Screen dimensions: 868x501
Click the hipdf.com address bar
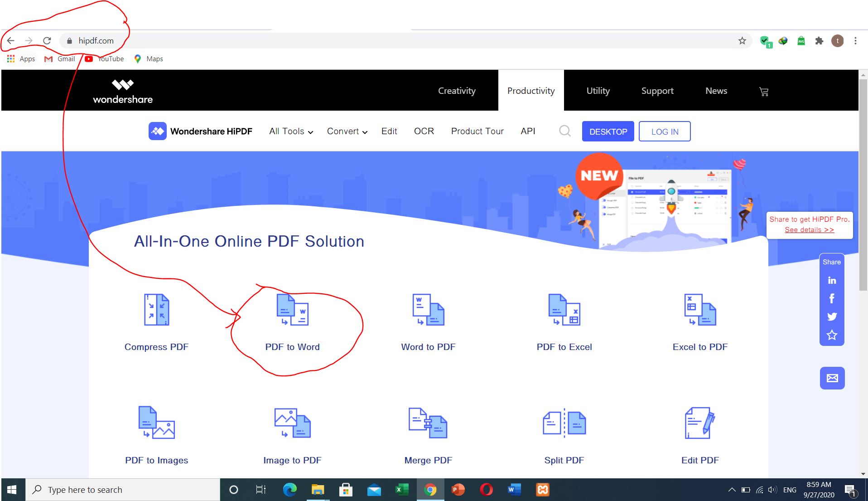click(x=405, y=41)
